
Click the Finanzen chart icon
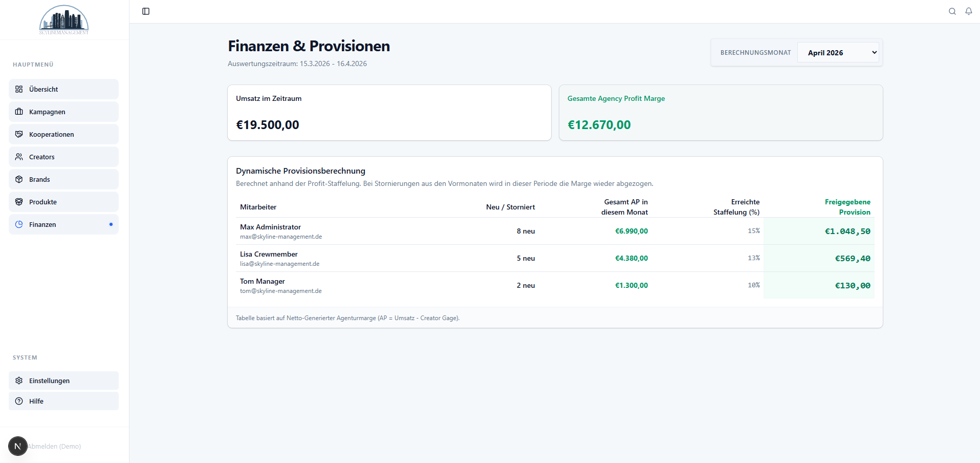(x=19, y=224)
